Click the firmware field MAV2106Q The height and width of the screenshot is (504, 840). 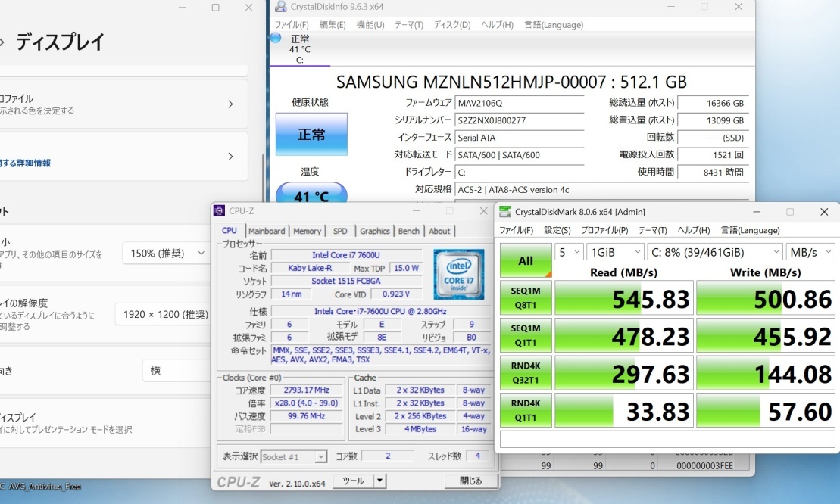(519, 103)
